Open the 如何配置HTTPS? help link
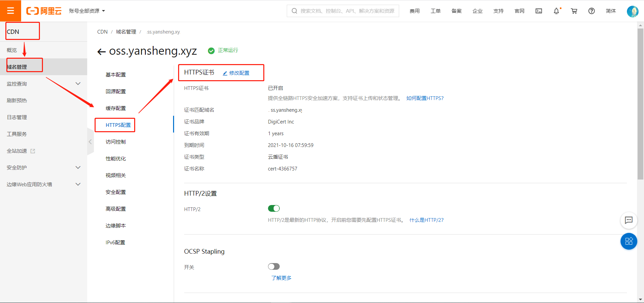Viewport: 644px width, 303px height. point(425,98)
